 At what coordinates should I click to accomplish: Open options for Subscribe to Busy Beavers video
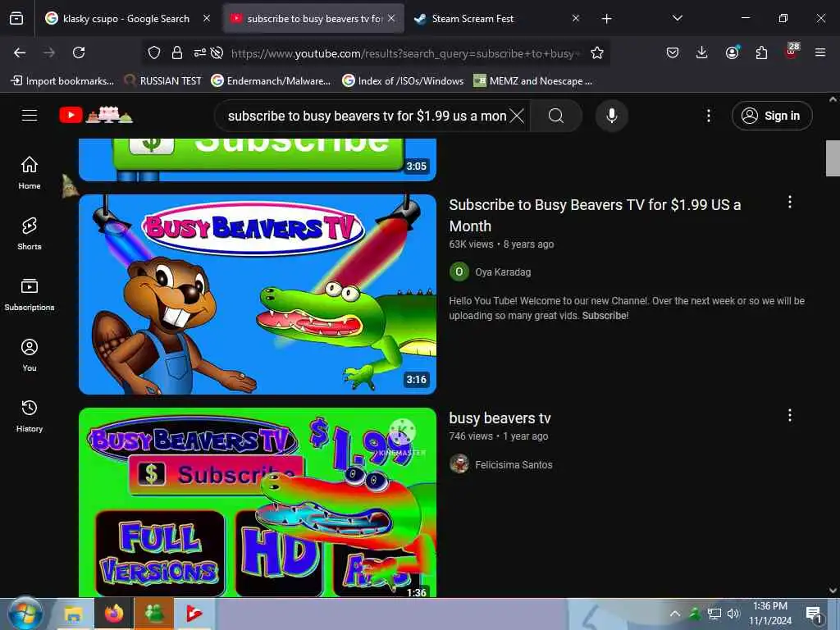coord(790,202)
